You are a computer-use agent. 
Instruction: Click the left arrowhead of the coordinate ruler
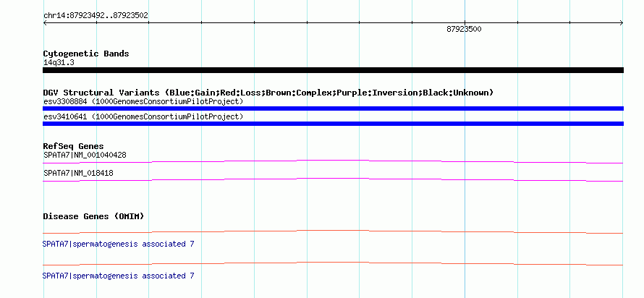[45, 23]
